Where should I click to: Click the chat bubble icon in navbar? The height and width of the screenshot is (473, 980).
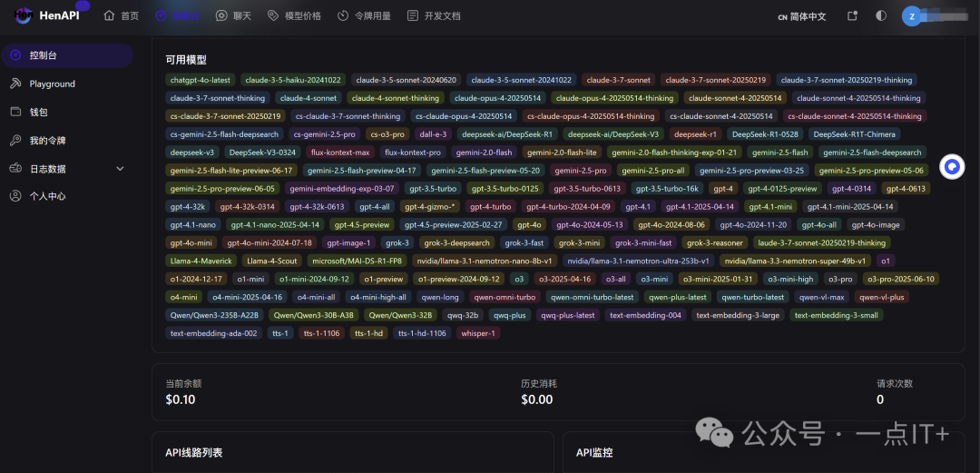click(221, 15)
